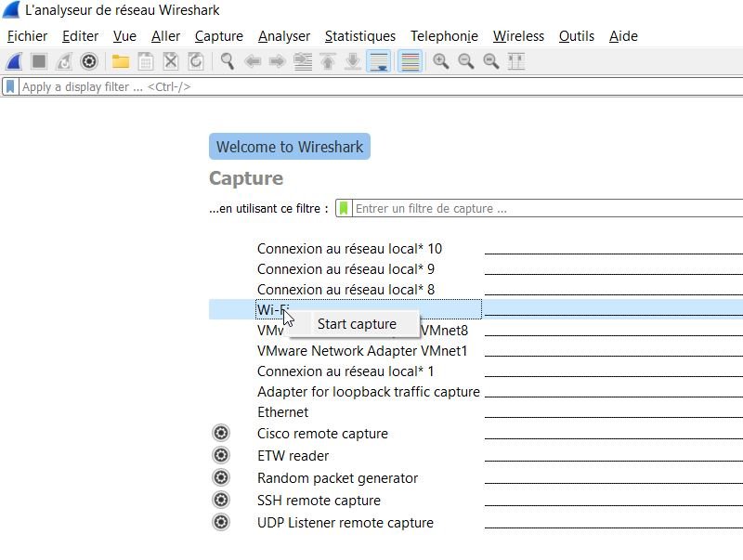Focus the display filter field
The height and width of the screenshot is (560, 743).
click(x=381, y=87)
